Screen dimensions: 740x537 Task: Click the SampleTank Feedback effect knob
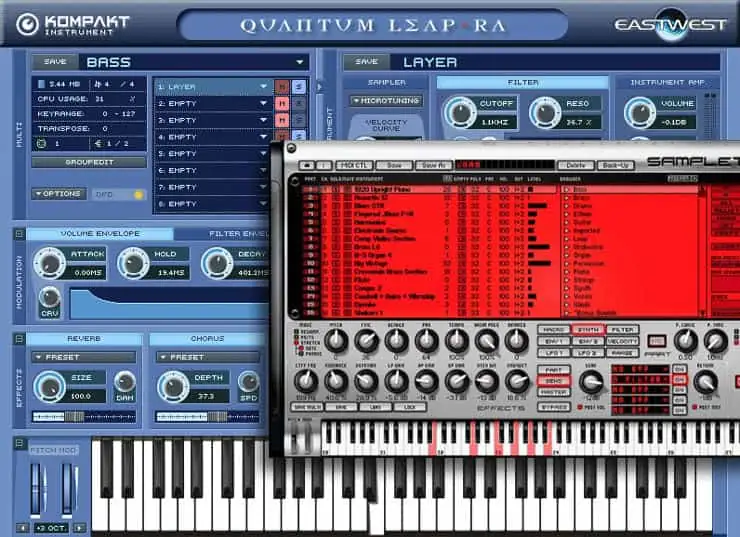pyautogui.click(x=336, y=381)
